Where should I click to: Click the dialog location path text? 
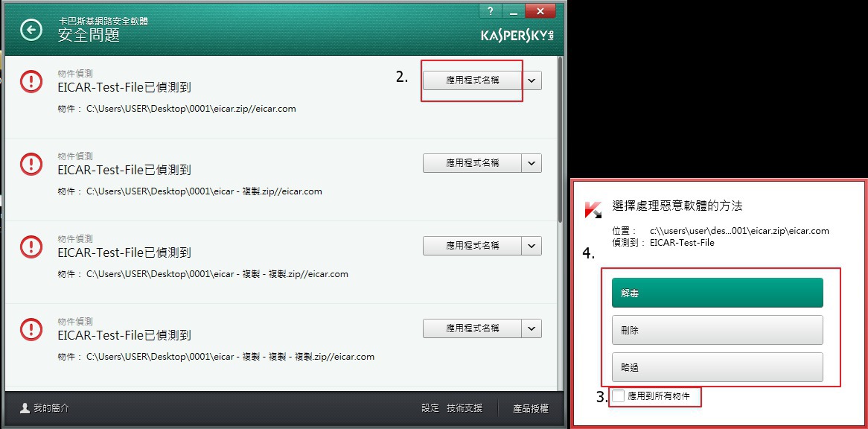(739, 231)
